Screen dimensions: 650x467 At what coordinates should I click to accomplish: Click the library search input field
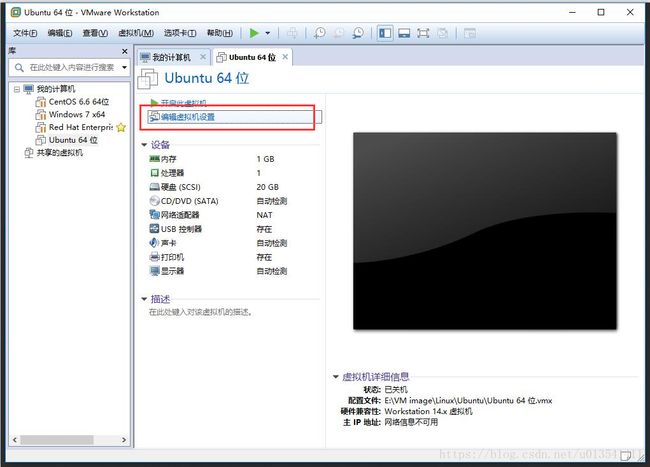(69, 68)
